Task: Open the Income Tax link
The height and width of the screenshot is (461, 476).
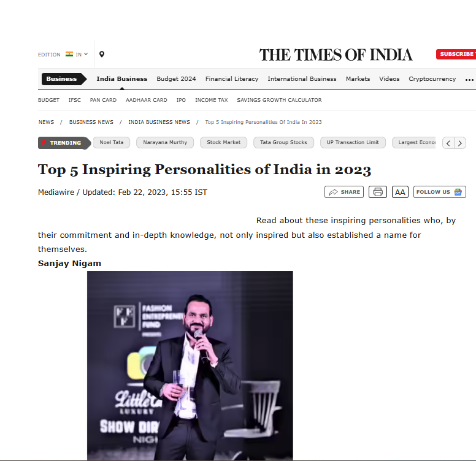Action: pyautogui.click(x=211, y=100)
